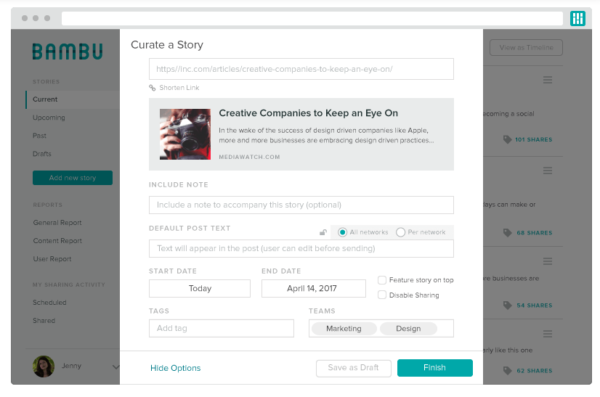Viewport: 600px width, 397px height.
Task: Click Jenny's profile avatar
Action: [44, 366]
